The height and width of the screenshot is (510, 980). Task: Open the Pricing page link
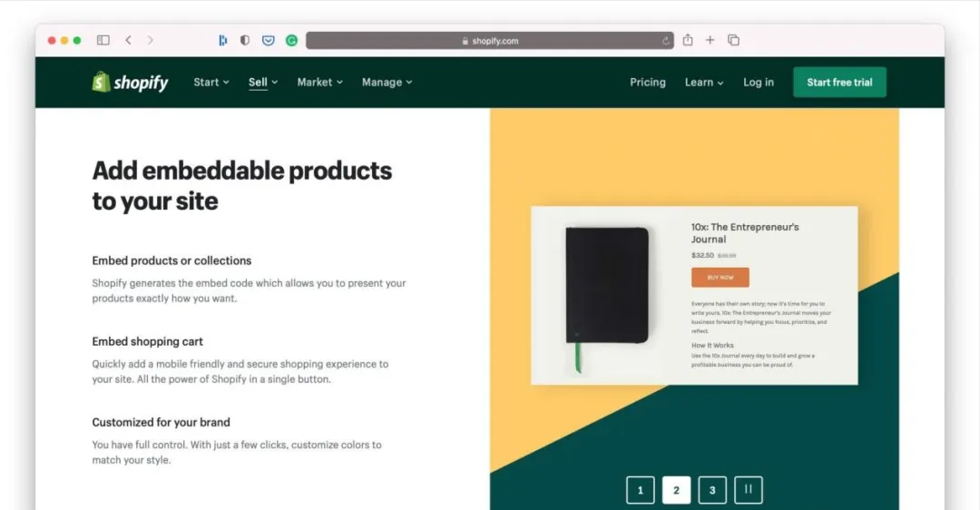(x=648, y=82)
